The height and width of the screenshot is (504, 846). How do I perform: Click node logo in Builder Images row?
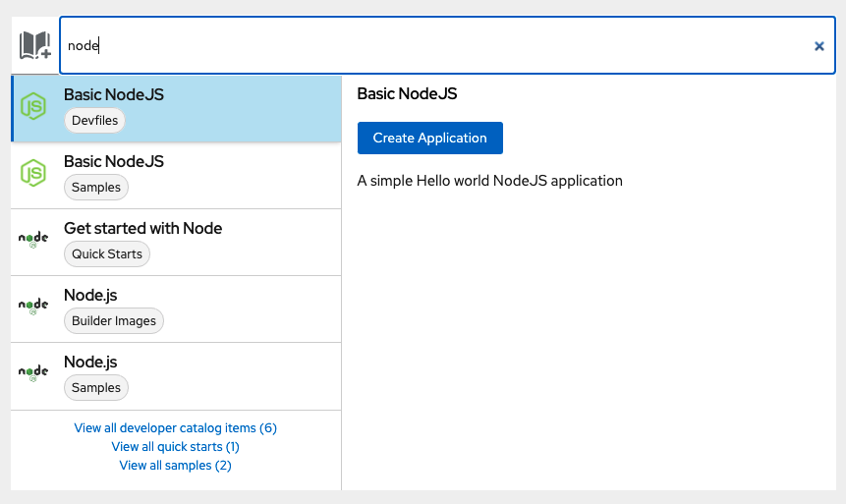coord(33,307)
